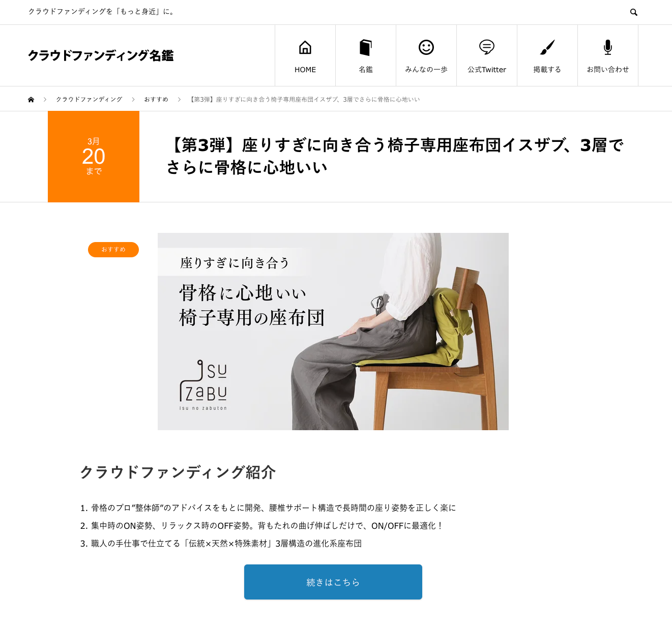Open the search magnifier icon
This screenshot has height=629, width=672.
[633, 12]
